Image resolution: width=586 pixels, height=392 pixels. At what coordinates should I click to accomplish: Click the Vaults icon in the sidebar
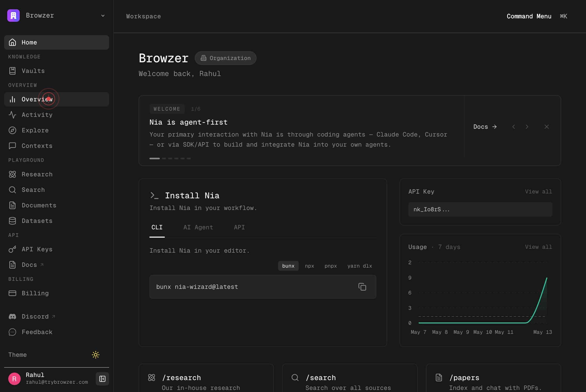tap(12, 71)
